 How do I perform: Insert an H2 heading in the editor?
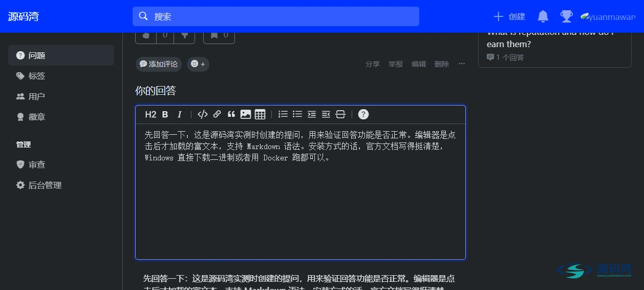pos(151,114)
